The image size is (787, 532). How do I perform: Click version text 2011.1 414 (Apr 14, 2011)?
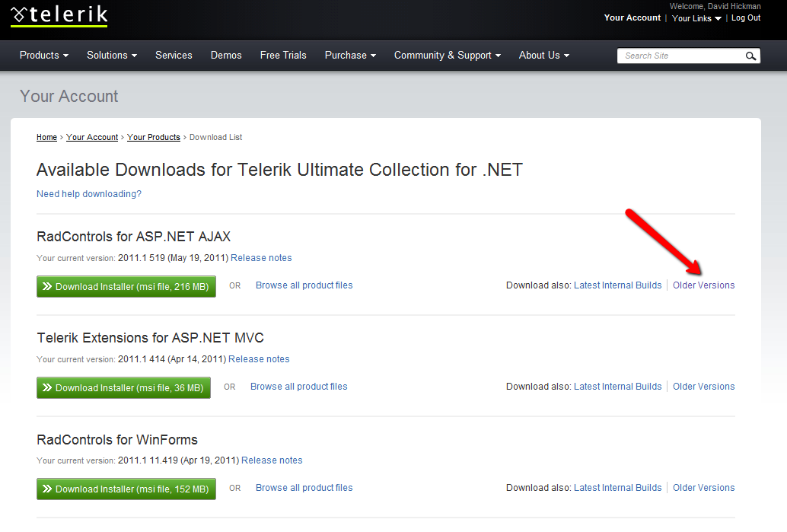[x=172, y=358]
